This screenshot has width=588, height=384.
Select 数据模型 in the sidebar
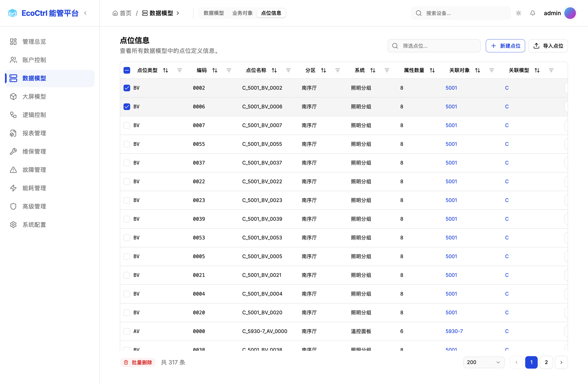pos(49,78)
